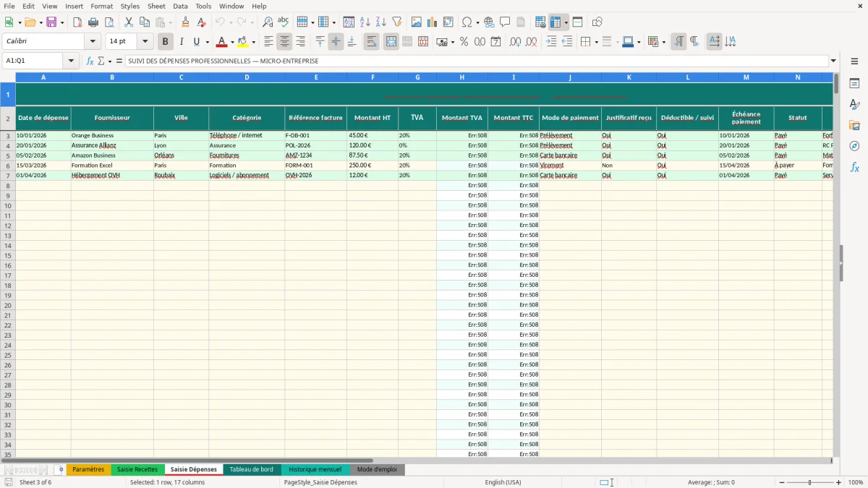Expand the formula bar with its arrow
Image resolution: width=868 pixels, height=488 pixels.
tap(833, 61)
